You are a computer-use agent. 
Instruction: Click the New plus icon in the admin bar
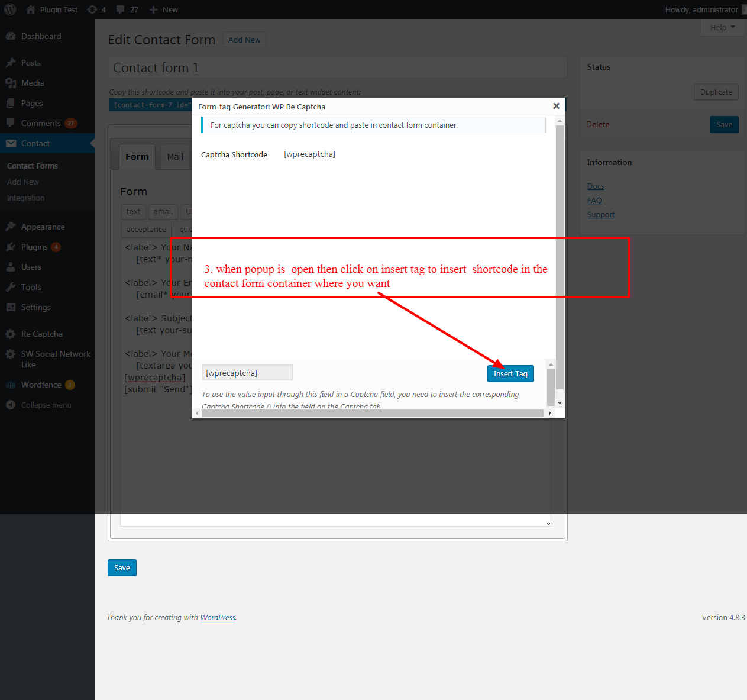click(153, 9)
